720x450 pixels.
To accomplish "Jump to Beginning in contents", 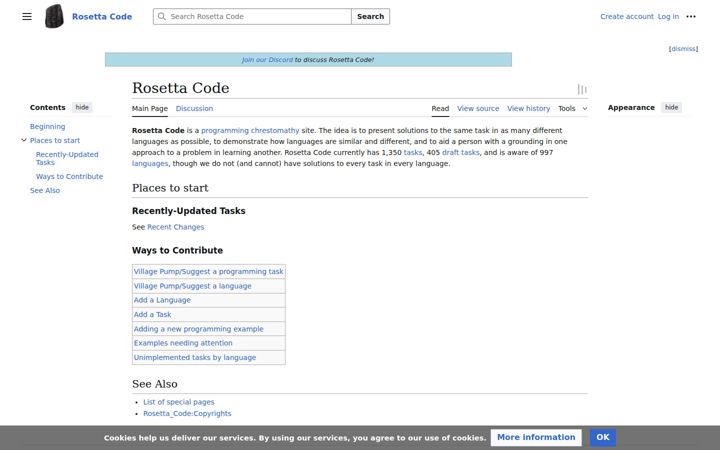I will 47,126.
